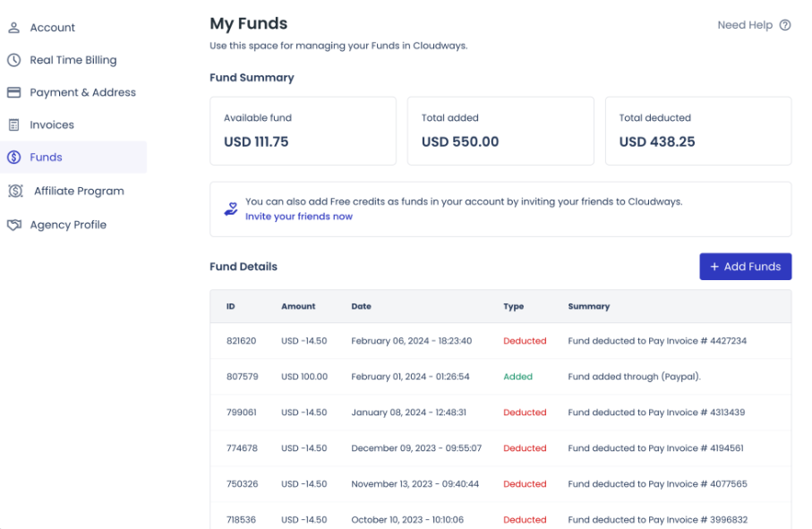Open the Real Time Billing menu item

pyautogui.click(x=73, y=60)
